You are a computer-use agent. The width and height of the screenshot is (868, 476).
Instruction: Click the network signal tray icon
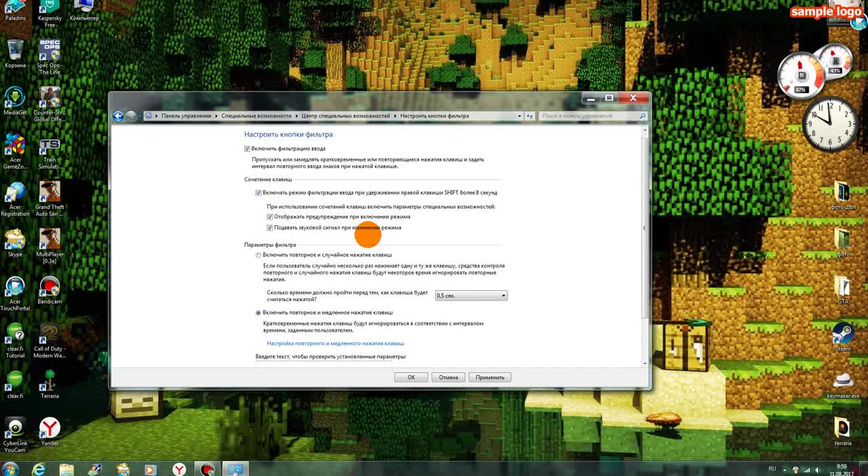click(x=807, y=469)
